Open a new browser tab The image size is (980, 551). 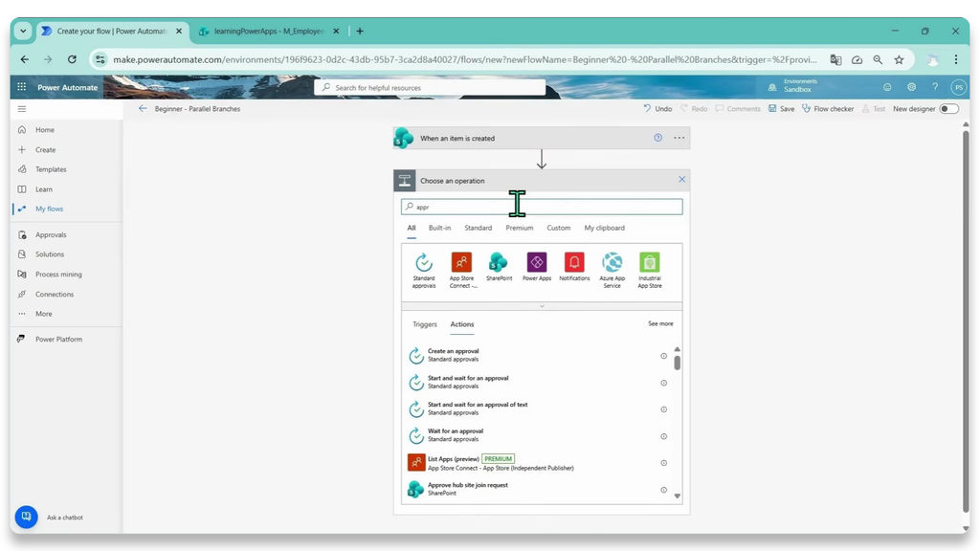pyautogui.click(x=360, y=32)
